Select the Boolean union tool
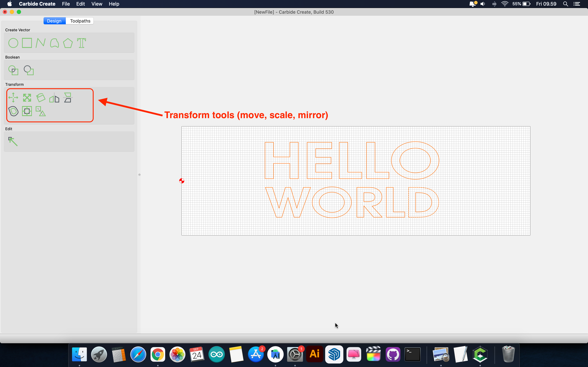The width and height of the screenshot is (588, 367). (x=13, y=70)
